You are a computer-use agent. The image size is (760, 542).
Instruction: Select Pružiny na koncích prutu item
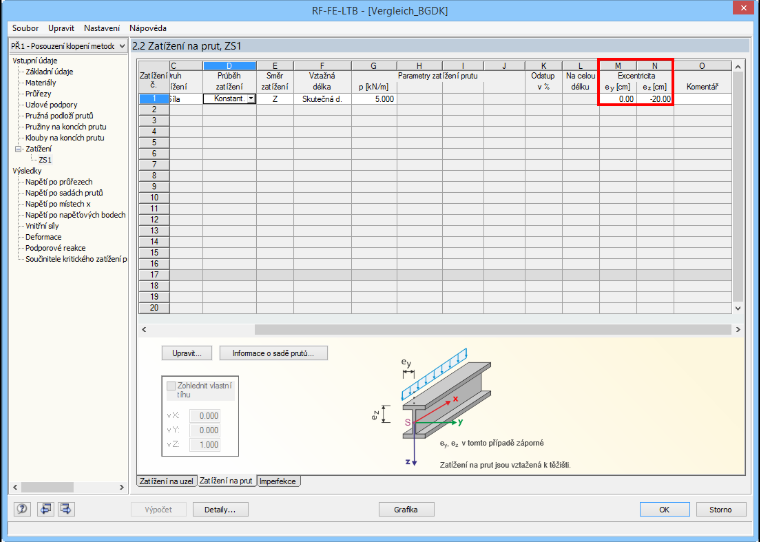[65, 127]
